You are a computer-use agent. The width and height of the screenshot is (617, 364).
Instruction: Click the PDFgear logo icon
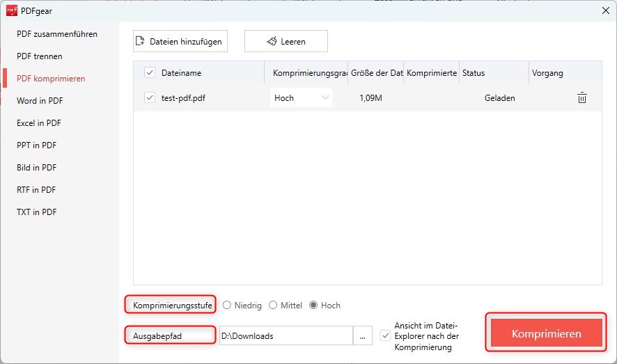11,10
